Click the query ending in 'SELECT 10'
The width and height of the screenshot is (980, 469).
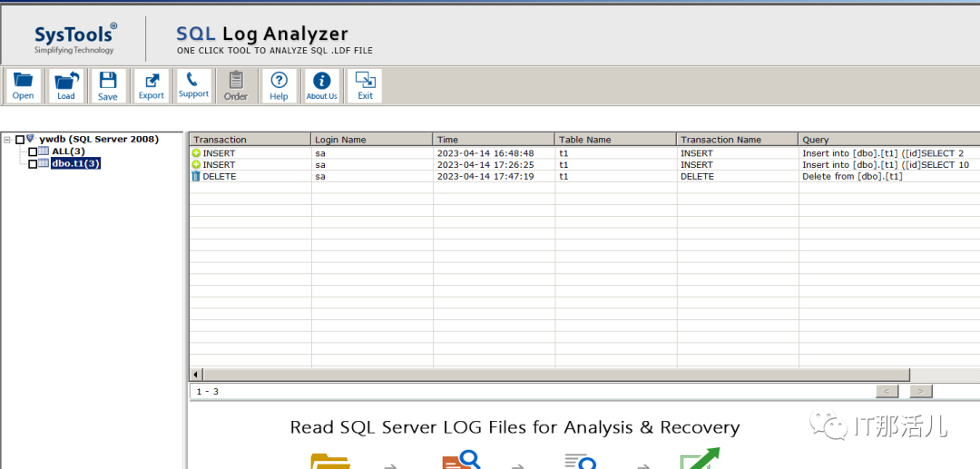pyautogui.click(x=886, y=165)
